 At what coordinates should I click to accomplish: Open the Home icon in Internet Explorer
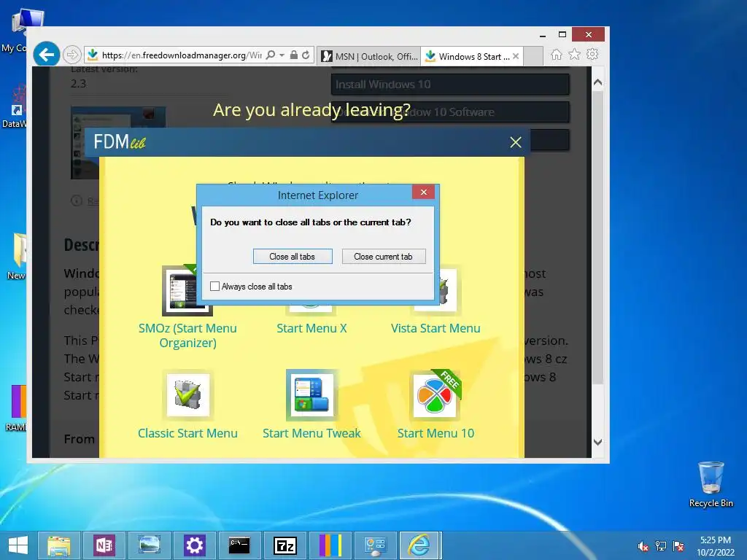[556, 54]
